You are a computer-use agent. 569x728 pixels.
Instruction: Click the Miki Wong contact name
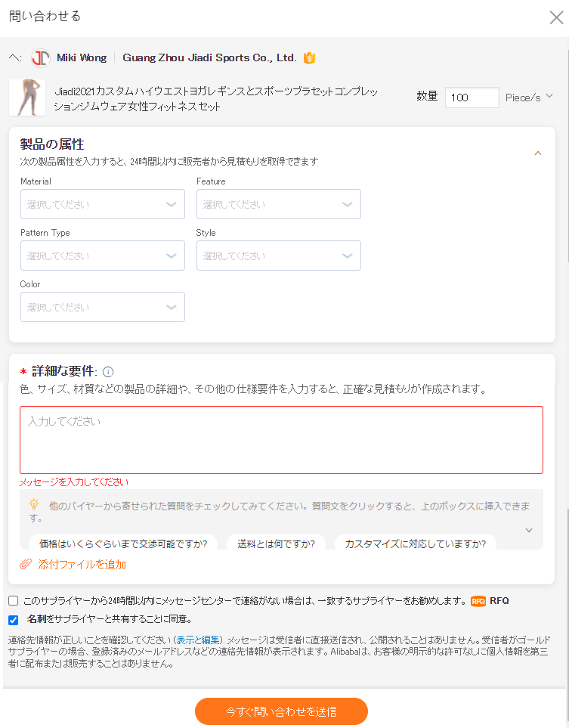coord(82,58)
